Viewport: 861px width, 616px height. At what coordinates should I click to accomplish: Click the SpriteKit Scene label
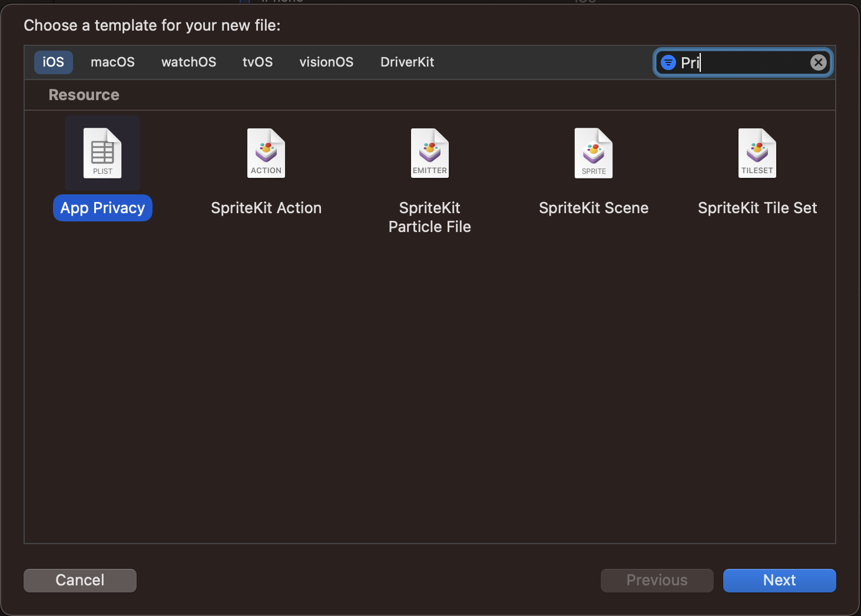click(594, 208)
